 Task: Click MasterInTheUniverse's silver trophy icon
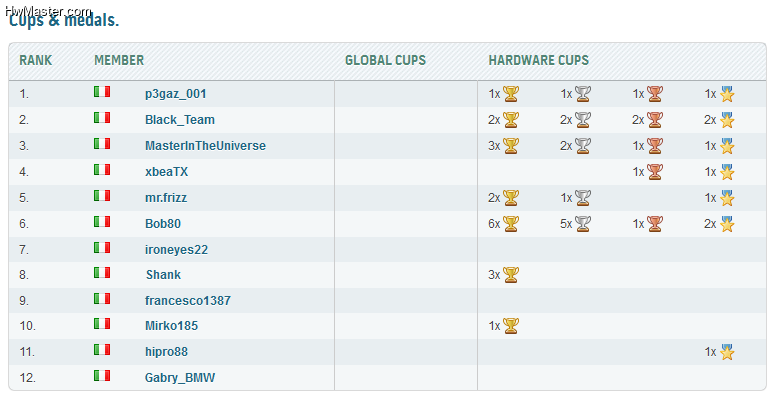pyautogui.click(x=583, y=146)
